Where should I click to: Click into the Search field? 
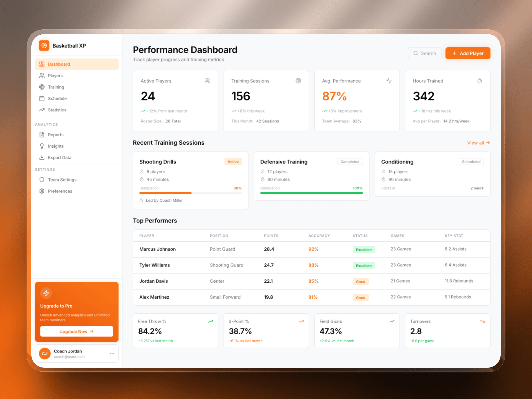(x=424, y=53)
